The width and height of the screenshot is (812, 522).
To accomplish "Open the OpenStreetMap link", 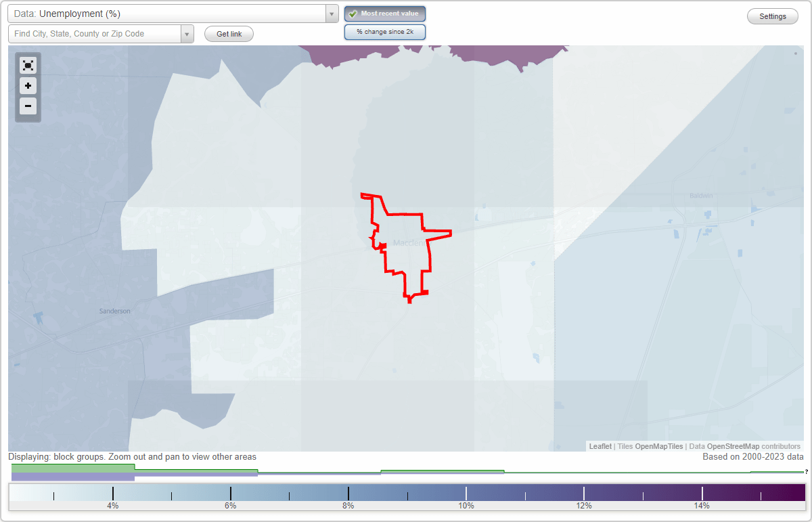I will [x=733, y=446].
